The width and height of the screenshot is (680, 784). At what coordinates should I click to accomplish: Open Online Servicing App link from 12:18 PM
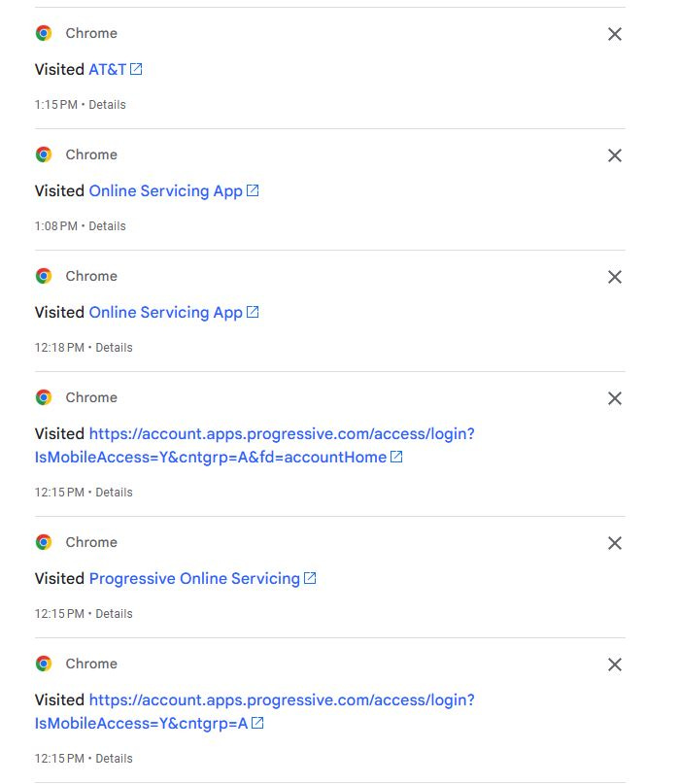pyautogui.click(x=165, y=312)
